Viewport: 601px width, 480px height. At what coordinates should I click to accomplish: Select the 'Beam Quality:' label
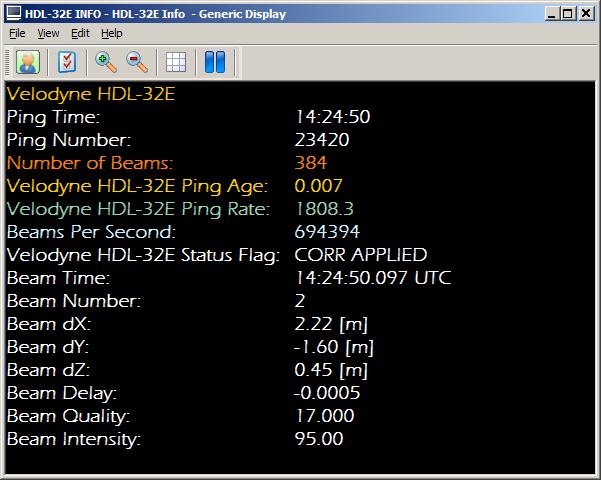(x=68, y=416)
